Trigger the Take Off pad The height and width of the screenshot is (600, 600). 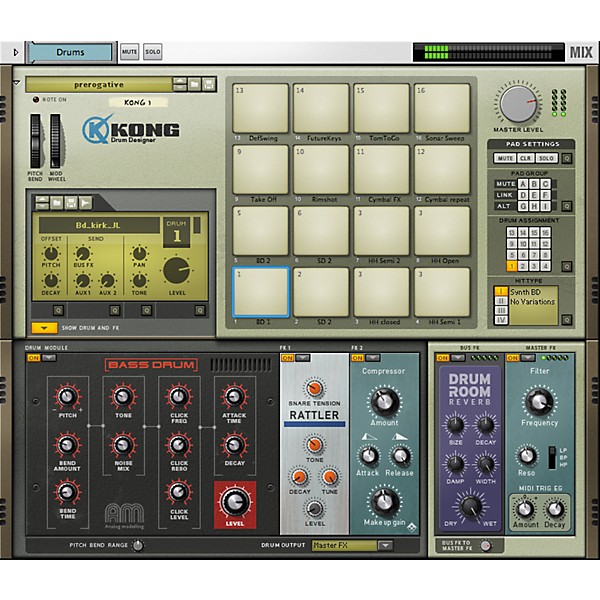pyautogui.click(x=261, y=170)
